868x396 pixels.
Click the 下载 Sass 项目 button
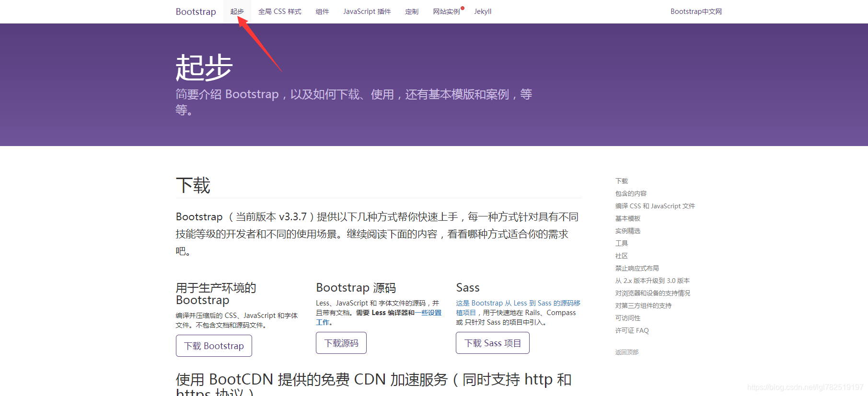[493, 343]
